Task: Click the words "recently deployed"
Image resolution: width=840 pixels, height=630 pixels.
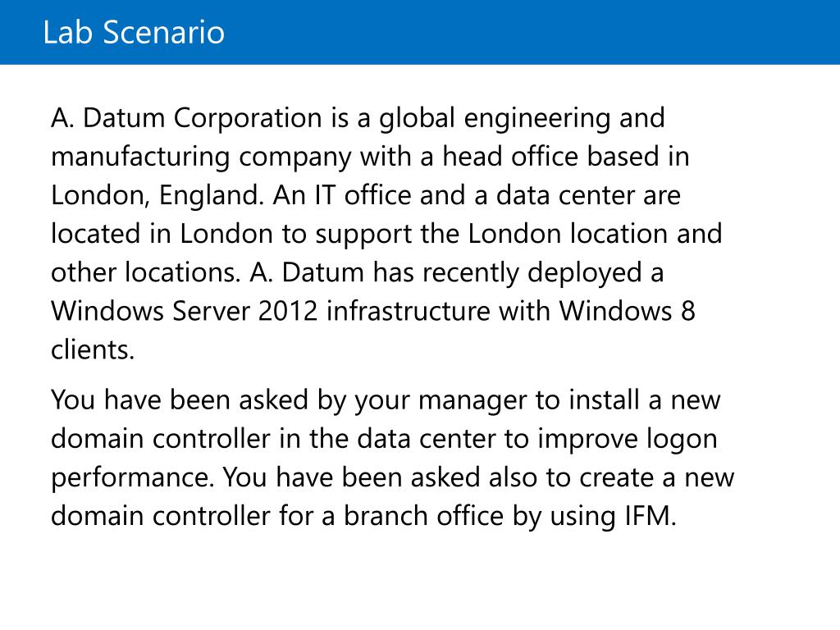Action: pos(532,273)
